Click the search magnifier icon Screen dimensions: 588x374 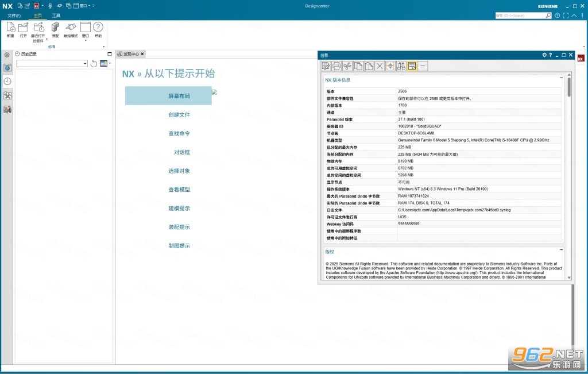[548, 16]
